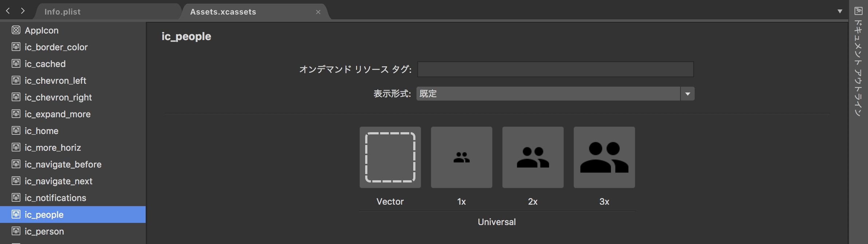Screen dimensions: 868x244
Task: Click the ic_cached image set icon
Action: point(16,63)
